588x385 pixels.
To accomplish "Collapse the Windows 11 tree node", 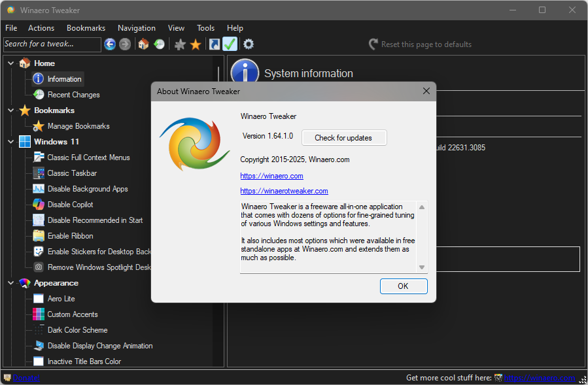I will pos(11,142).
